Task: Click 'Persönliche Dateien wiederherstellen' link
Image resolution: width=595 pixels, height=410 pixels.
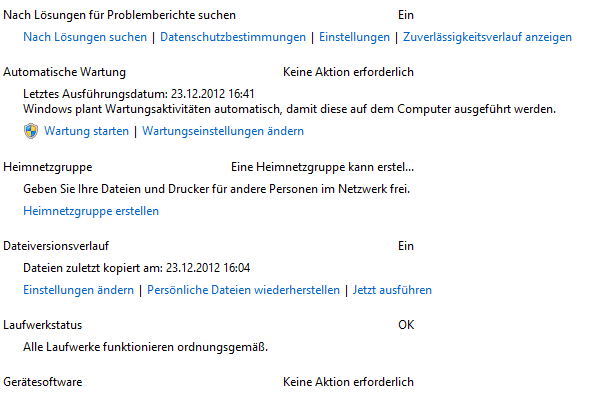Action: click(244, 290)
